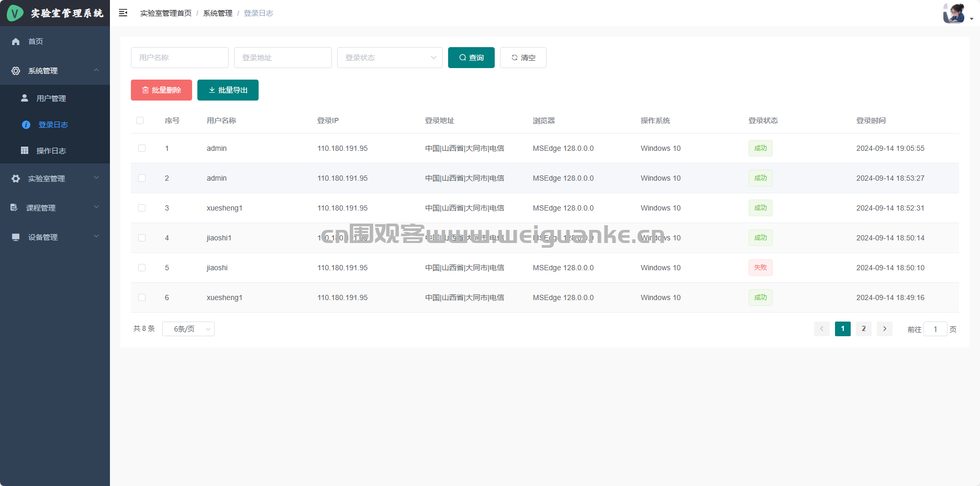Click the 成功 status tag in row 1
980x486 pixels.
[760, 148]
